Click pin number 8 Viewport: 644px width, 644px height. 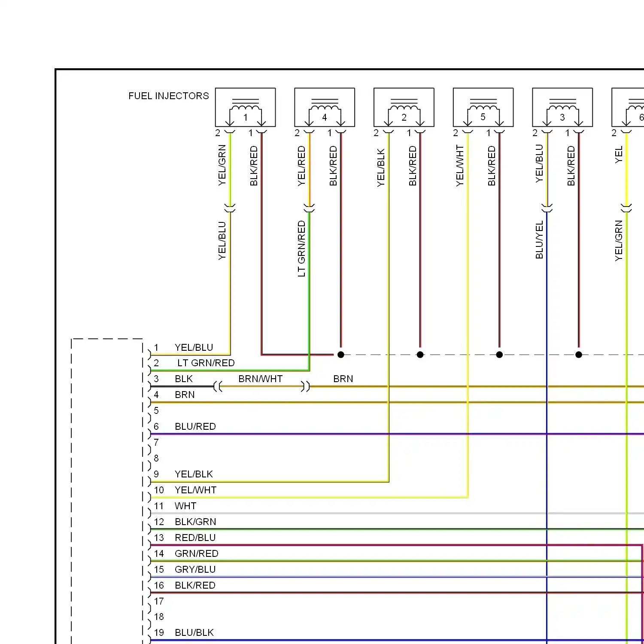tap(156, 459)
